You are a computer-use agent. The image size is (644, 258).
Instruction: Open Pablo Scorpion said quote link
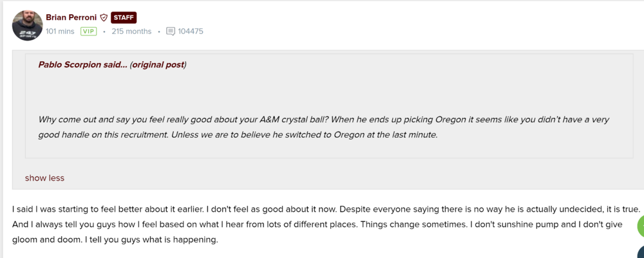(x=82, y=65)
